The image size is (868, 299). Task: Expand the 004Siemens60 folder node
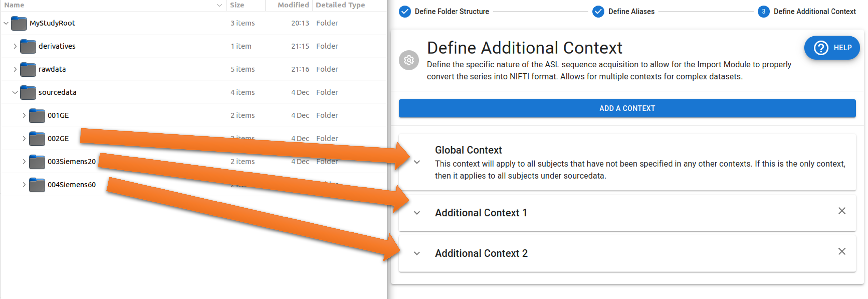tap(24, 185)
